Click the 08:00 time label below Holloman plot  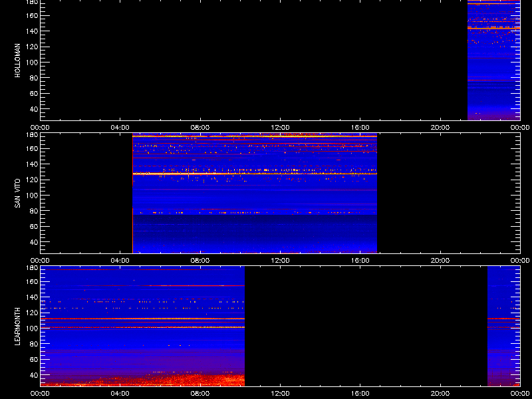(x=200, y=128)
